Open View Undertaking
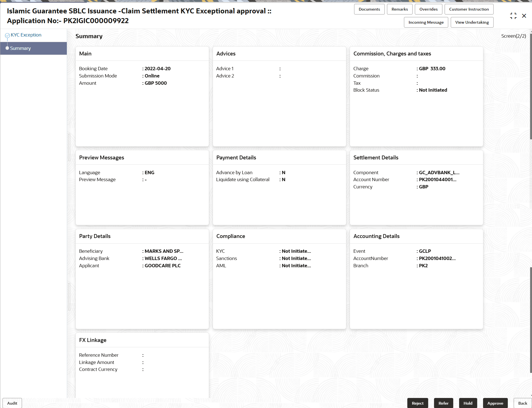532x408 pixels. 472,22
